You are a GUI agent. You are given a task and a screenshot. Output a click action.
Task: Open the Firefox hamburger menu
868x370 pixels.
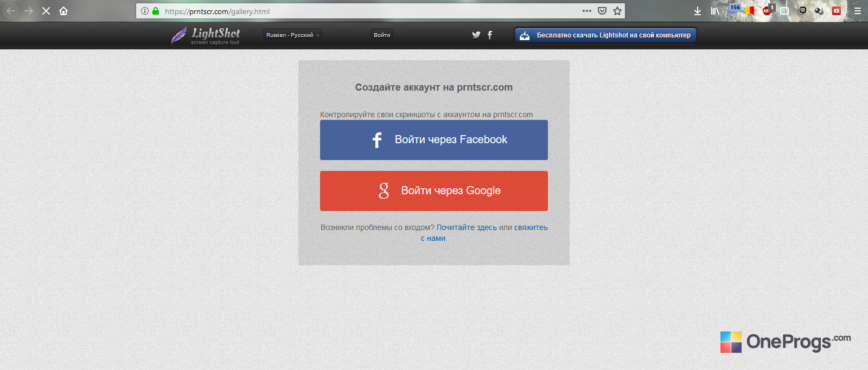point(858,11)
